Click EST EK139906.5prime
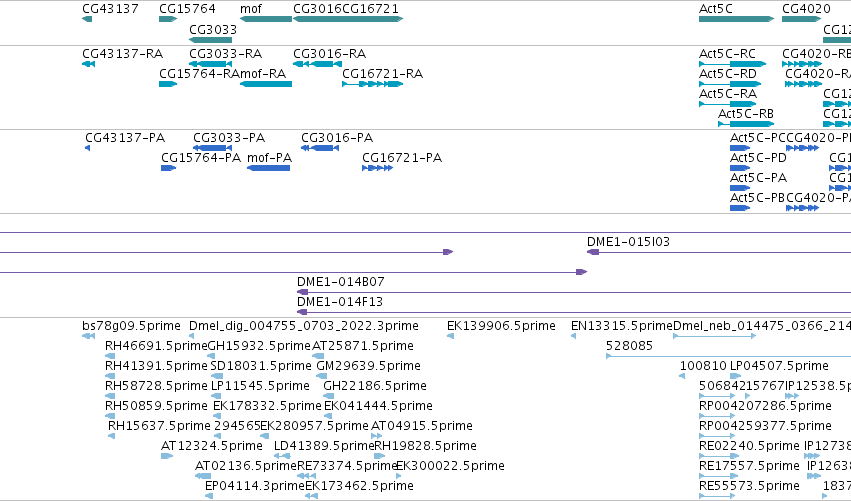This screenshot has width=851, height=501. click(450, 337)
